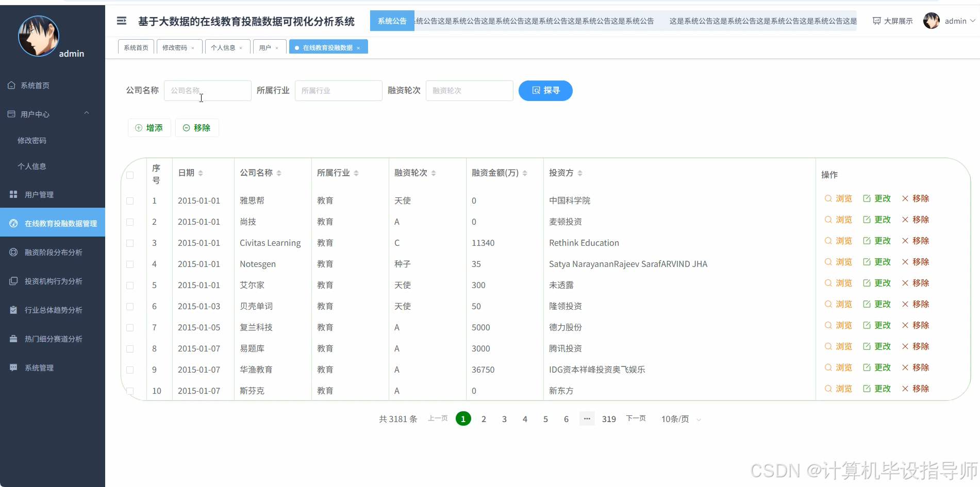Click the 行业总体趋势分析 clipboard icon
The image size is (980, 487).
coord(13,310)
